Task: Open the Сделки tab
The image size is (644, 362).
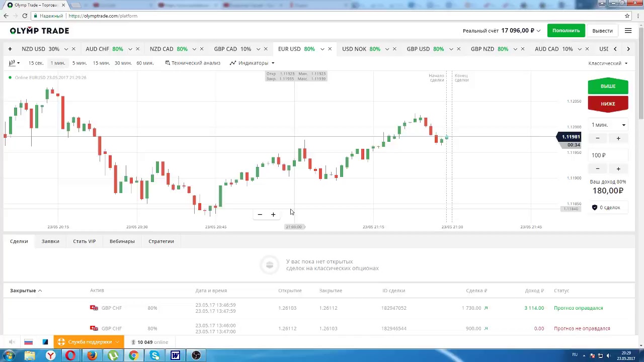Action: pyautogui.click(x=19, y=241)
